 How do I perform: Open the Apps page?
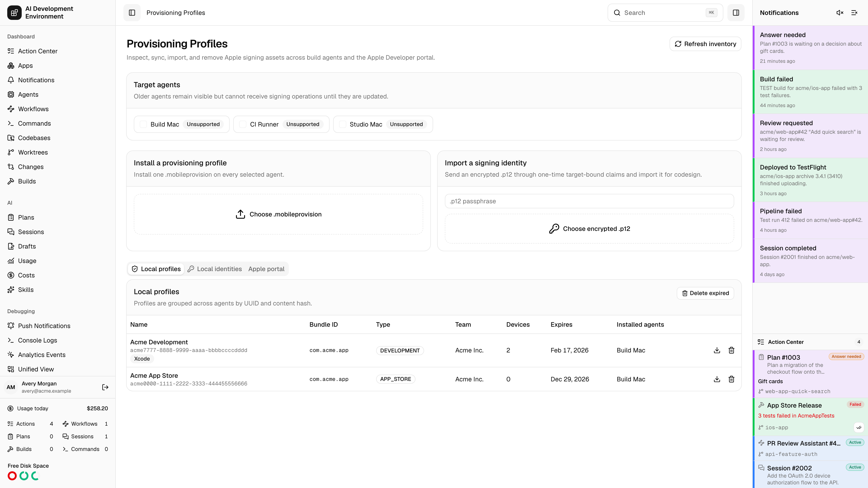pos(58,66)
